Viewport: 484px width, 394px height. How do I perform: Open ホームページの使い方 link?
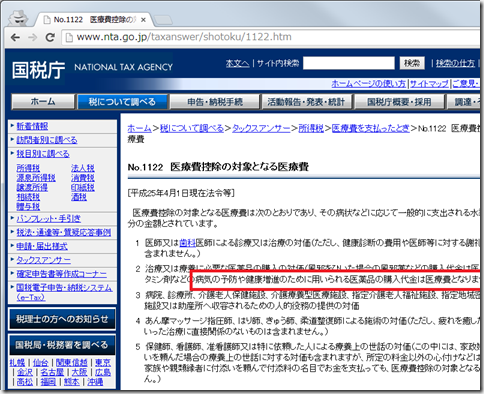tap(369, 84)
